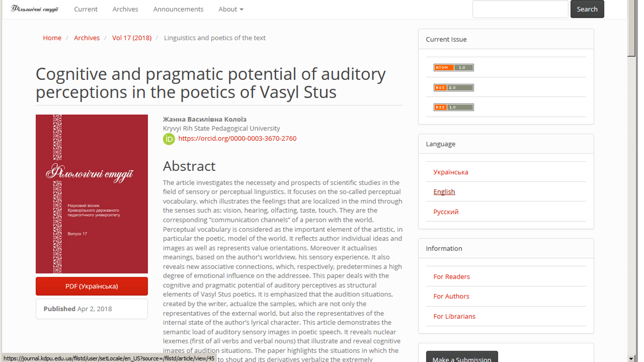The width and height of the screenshot is (644, 362).
Task: Switch language to Українська
Action: click(x=450, y=172)
